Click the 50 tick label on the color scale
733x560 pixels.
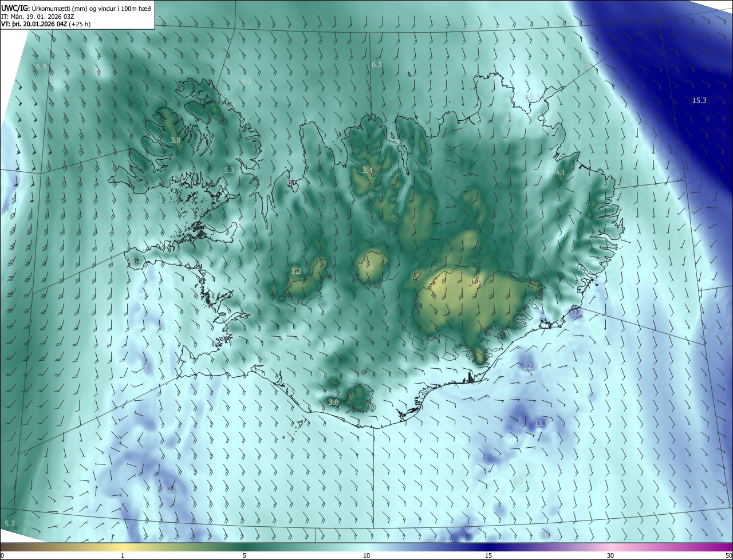(728, 555)
